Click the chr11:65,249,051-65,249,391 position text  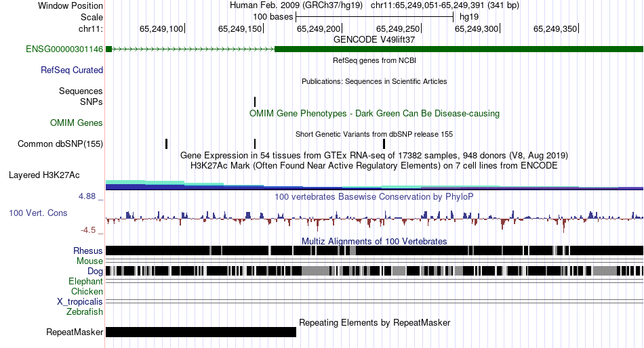[445, 5]
